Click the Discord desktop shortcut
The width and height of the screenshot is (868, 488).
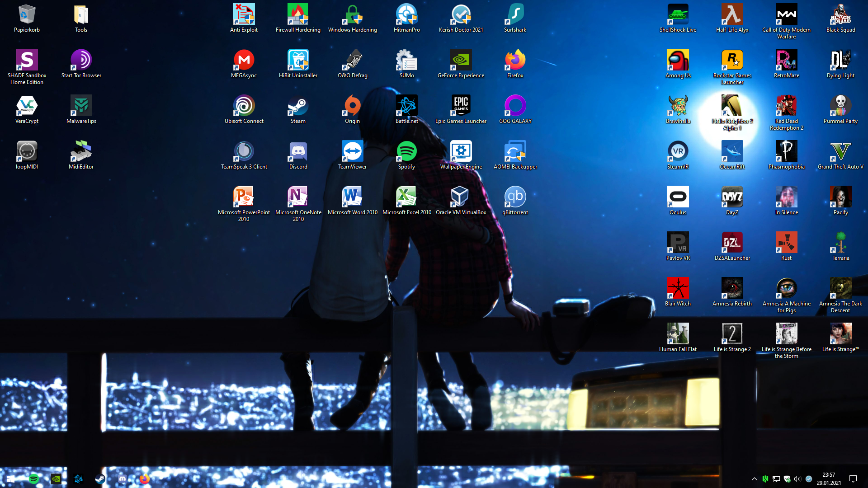tap(298, 151)
